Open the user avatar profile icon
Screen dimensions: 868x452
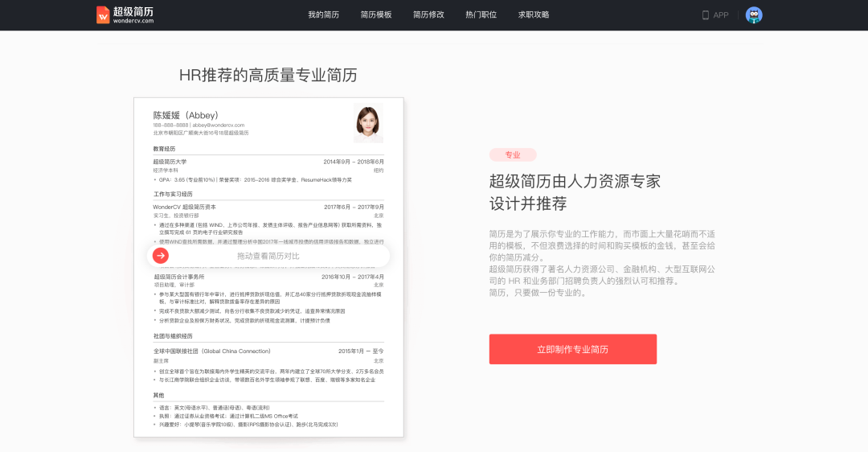(754, 14)
